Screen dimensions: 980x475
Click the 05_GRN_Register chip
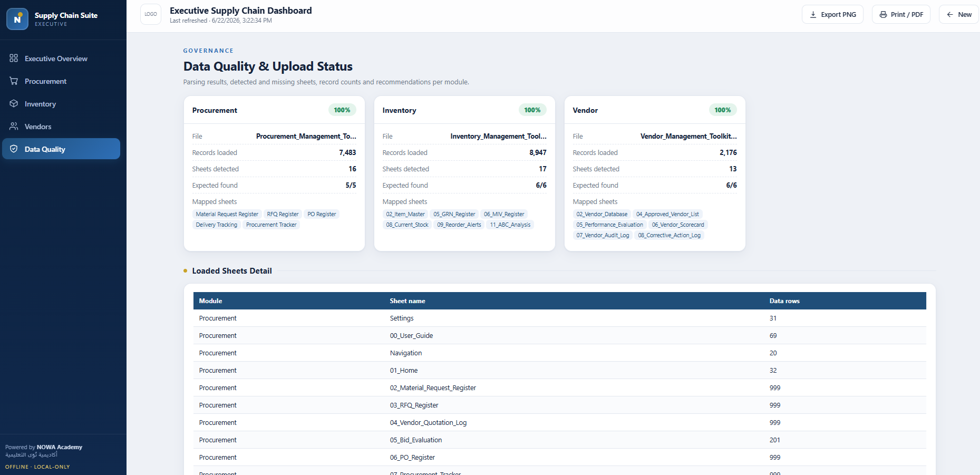click(454, 214)
